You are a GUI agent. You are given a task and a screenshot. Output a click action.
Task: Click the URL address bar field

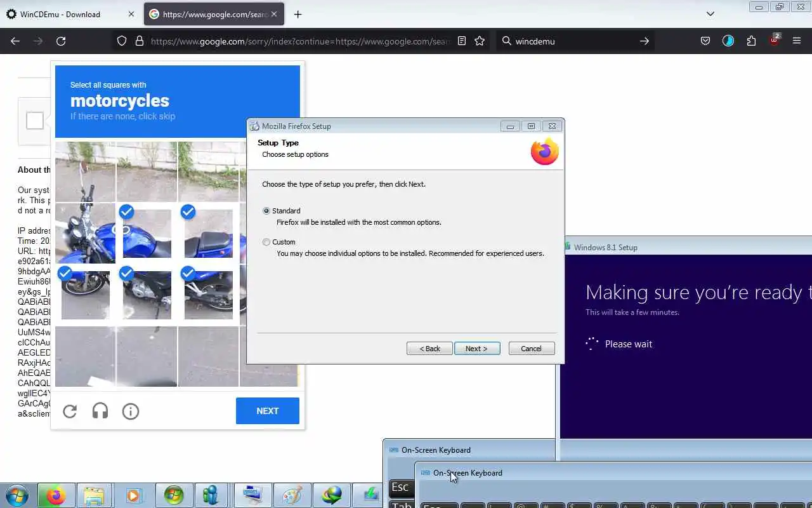[x=301, y=41]
